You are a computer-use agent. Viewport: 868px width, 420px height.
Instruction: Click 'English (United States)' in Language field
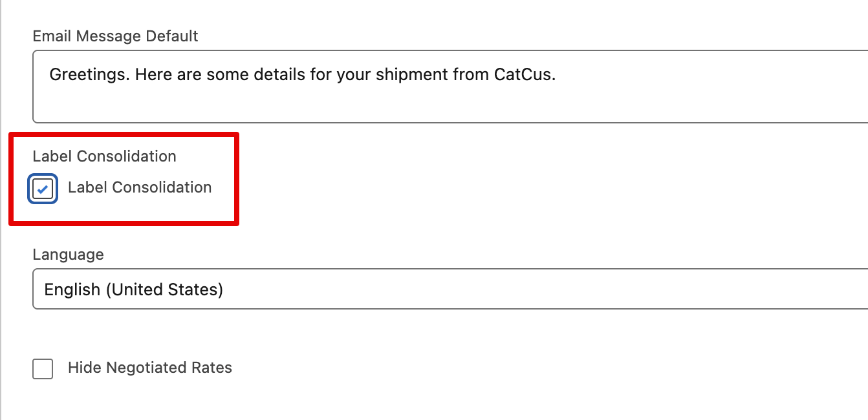point(133,289)
